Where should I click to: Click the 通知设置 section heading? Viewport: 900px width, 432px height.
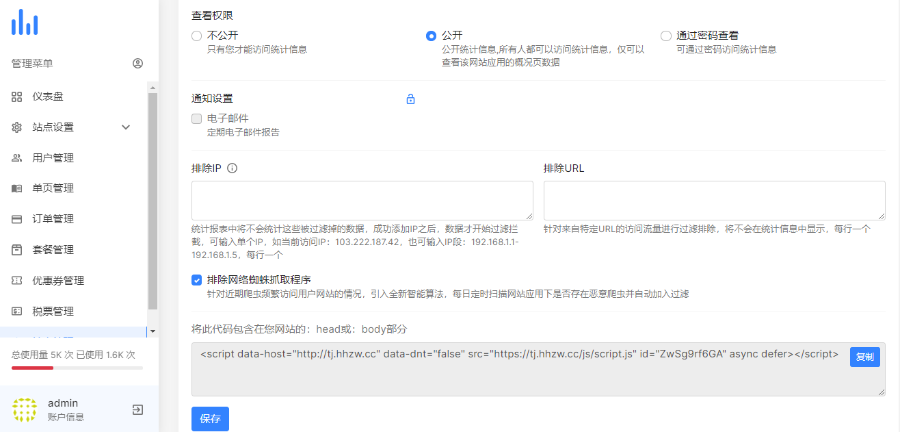click(x=212, y=99)
